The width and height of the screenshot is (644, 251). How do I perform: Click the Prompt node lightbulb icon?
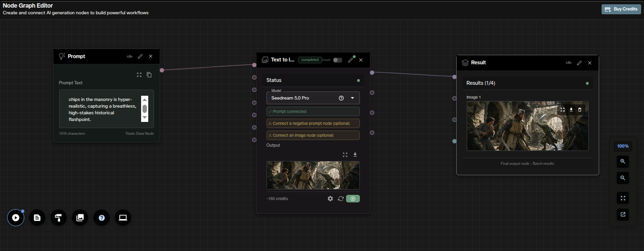(61, 56)
